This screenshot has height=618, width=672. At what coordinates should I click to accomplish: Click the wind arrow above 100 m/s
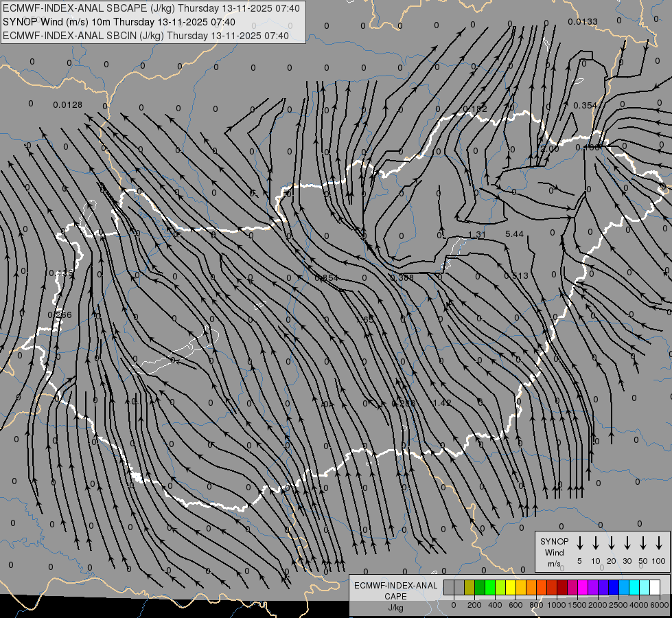(659, 542)
